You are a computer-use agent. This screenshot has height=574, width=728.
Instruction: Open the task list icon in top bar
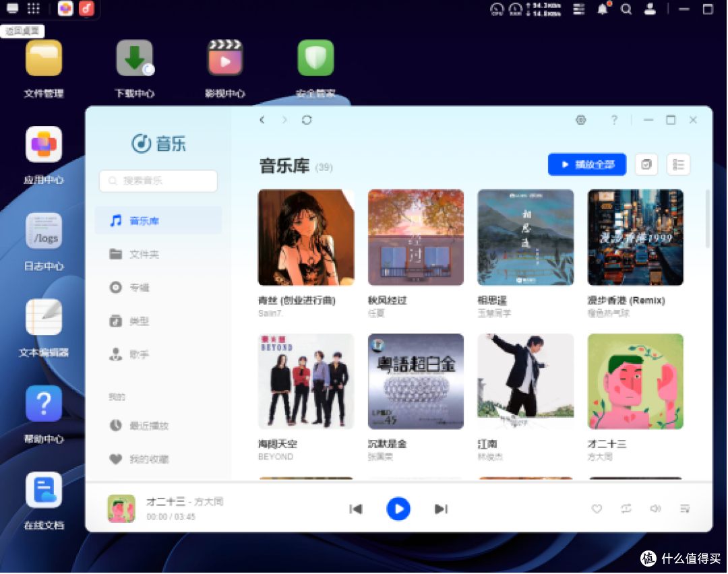click(x=579, y=9)
